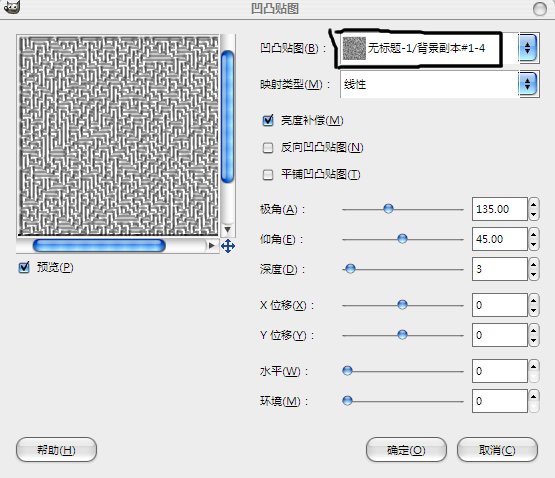Click the 帮助(H) button
The height and width of the screenshot is (478, 555).
[x=56, y=450]
